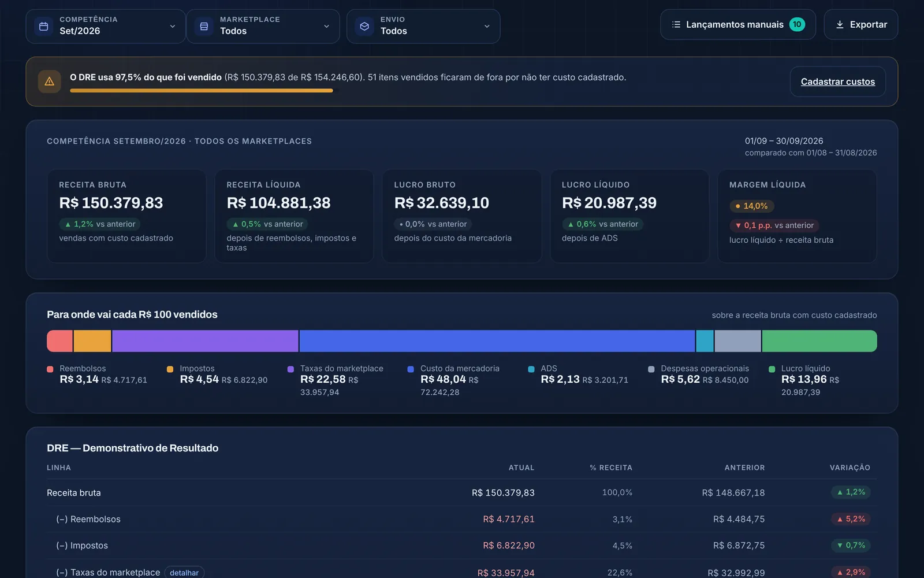Open the Competência Set/2026 dropdown
Viewport: 924px width, 578px height.
click(x=106, y=26)
